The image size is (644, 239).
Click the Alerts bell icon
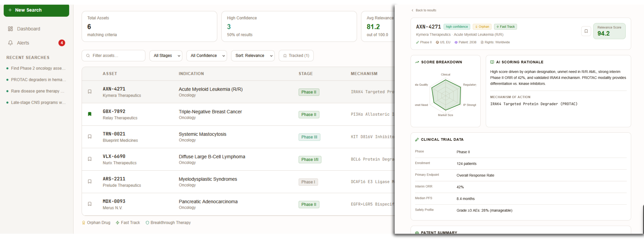pyautogui.click(x=10, y=43)
